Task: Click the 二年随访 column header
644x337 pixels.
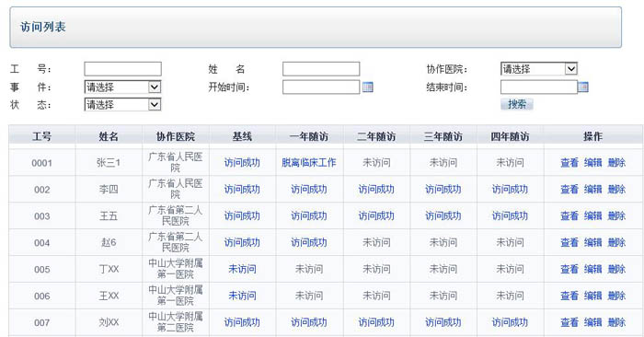Action: coord(376,136)
